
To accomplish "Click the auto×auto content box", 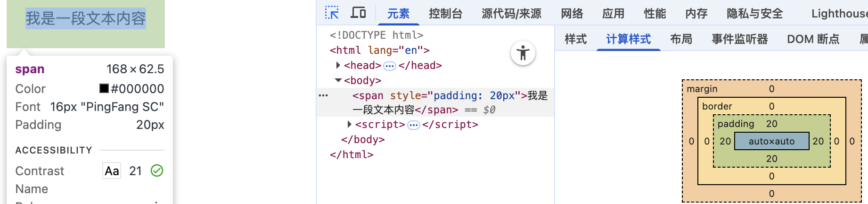I will point(771,141).
